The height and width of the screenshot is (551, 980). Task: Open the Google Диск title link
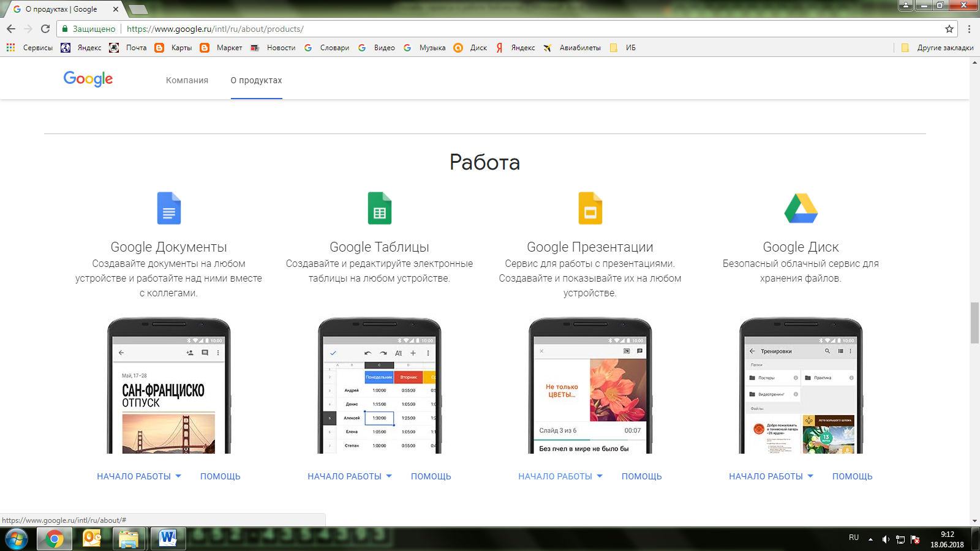tap(801, 247)
